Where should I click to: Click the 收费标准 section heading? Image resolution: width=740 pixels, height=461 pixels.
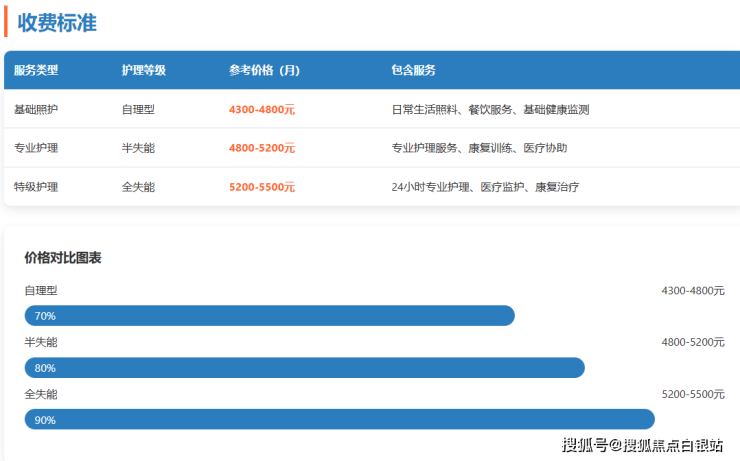(x=57, y=22)
